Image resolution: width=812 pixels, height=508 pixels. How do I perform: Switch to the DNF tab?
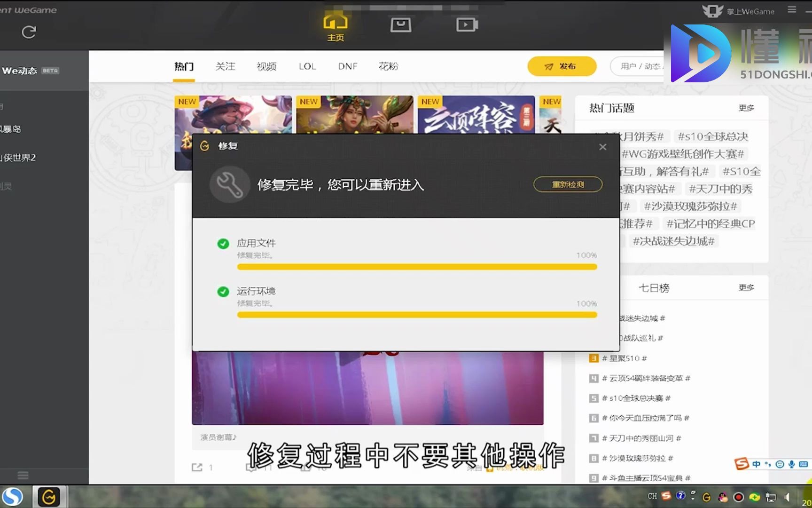(x=348, y=66)
